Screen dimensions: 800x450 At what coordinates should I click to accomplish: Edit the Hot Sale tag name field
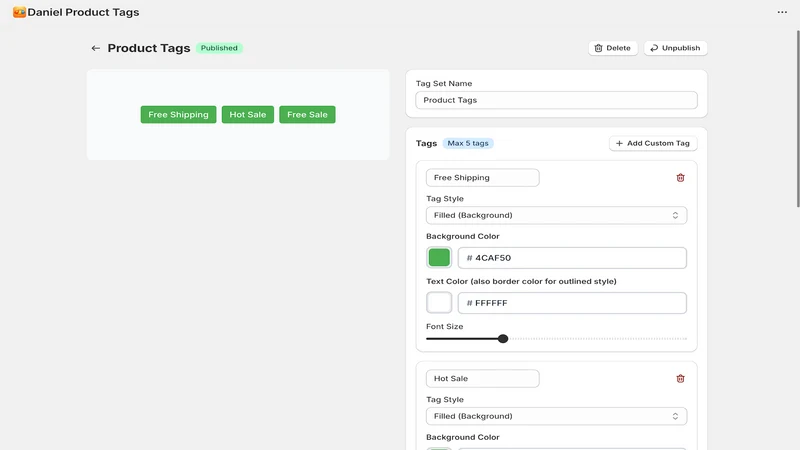pos(482,379)
